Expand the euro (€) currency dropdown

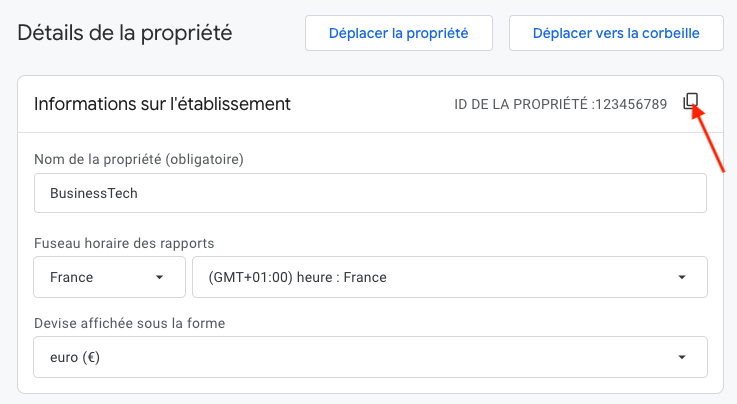(x=370, y=357)
